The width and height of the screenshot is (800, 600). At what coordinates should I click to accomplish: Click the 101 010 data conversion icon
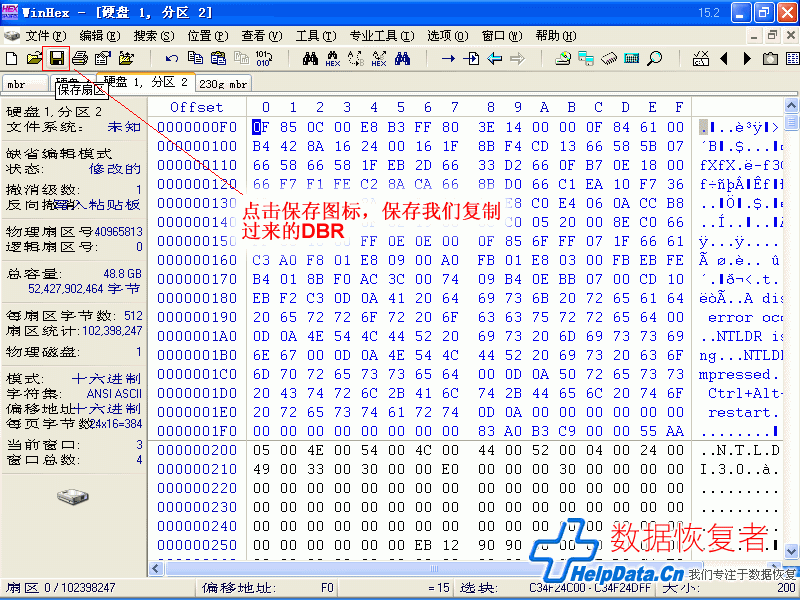(264, 58)
